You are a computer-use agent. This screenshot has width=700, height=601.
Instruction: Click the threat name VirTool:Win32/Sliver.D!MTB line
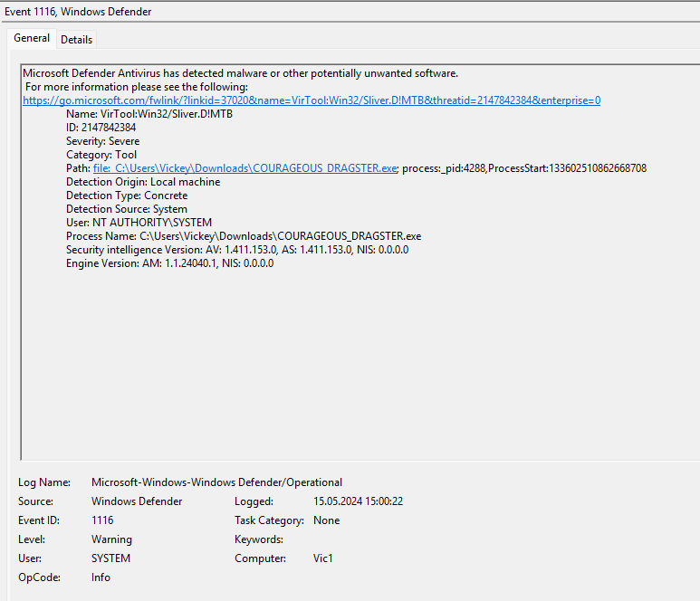click(x=149, y=114)
